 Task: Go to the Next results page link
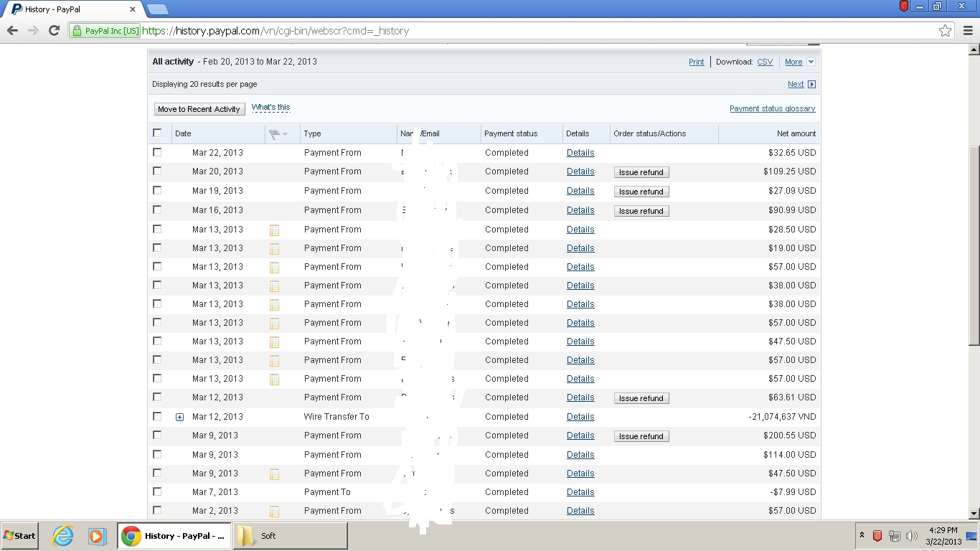796,84
